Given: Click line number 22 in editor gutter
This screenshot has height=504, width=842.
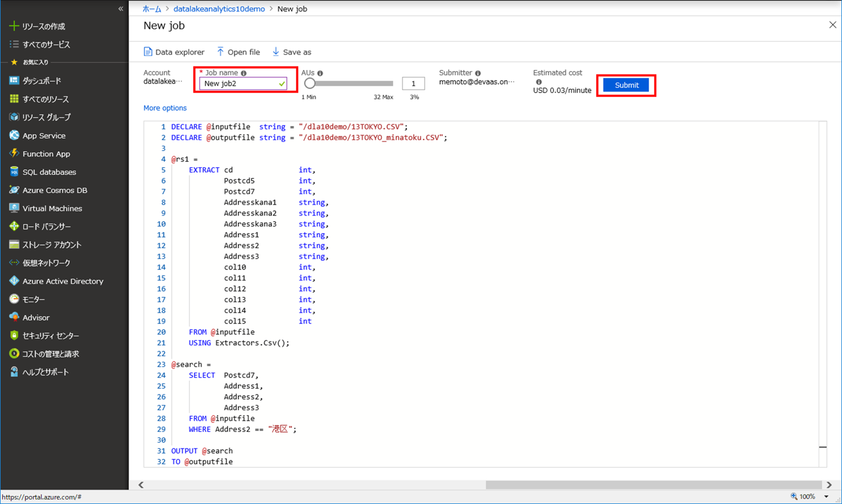Looking at the screenshot, I should (x=161, y=354).
